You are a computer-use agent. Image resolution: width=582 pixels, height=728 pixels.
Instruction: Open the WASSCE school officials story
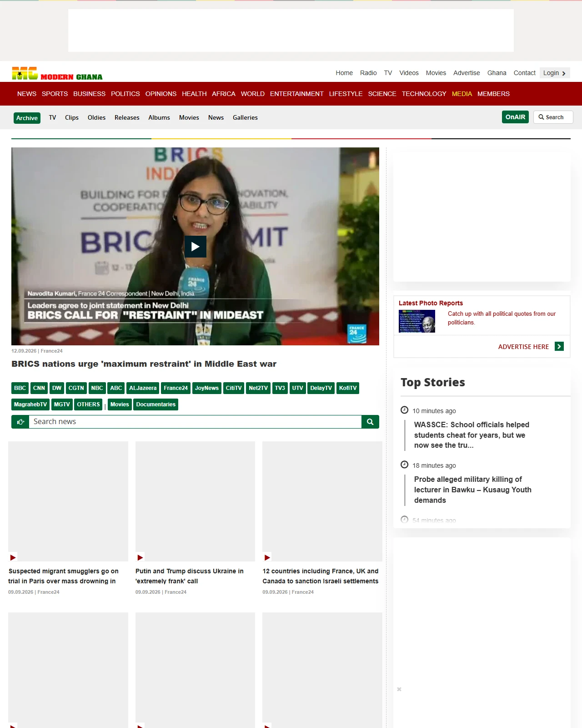pos(472,435)
